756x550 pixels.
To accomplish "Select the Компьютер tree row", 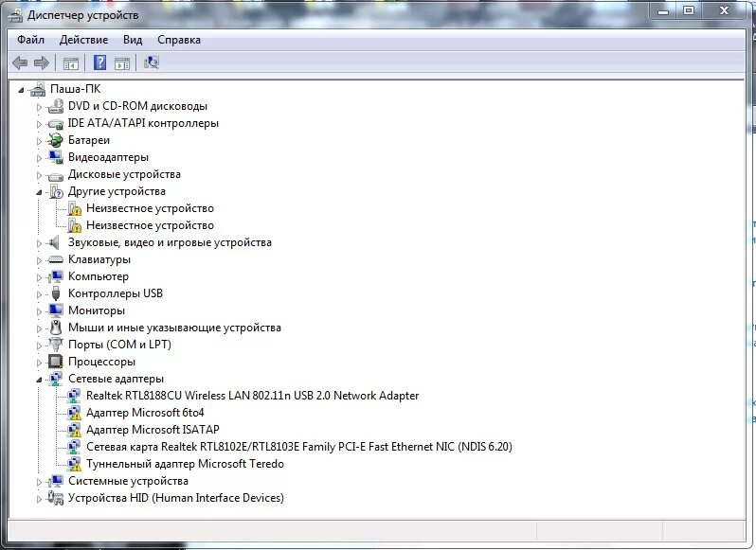I will click(99, 276).
